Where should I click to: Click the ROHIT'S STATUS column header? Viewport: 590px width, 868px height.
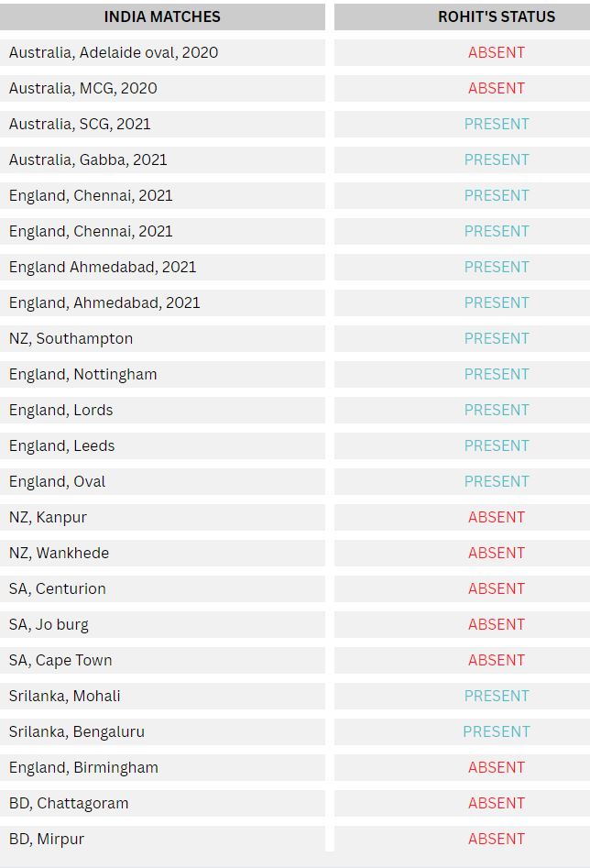click(x=497, y=16)
